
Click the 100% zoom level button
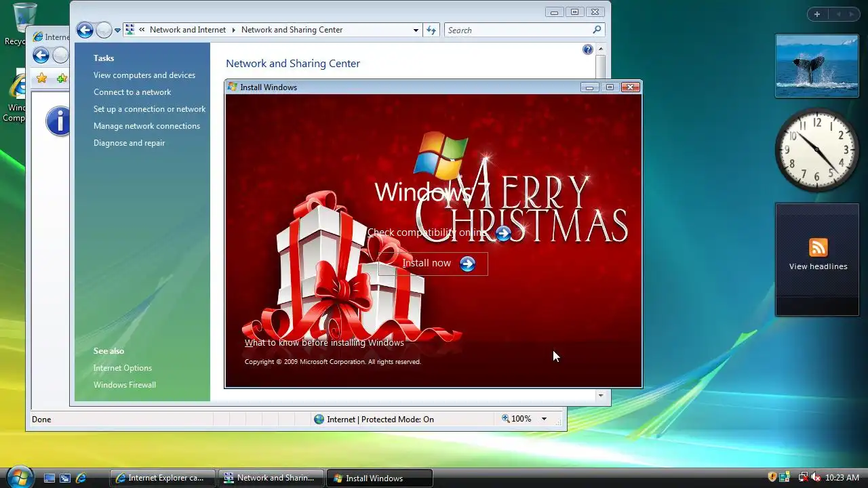[517, 420]
